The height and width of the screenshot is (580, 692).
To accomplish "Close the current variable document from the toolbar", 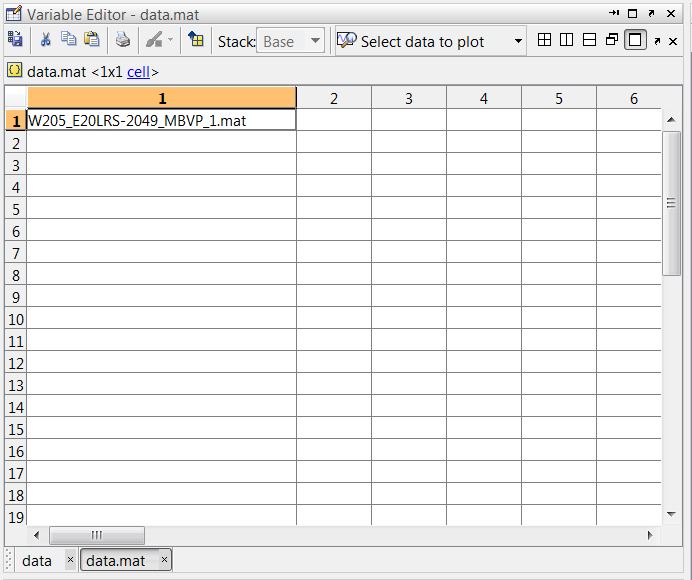I will pos(673,41).
